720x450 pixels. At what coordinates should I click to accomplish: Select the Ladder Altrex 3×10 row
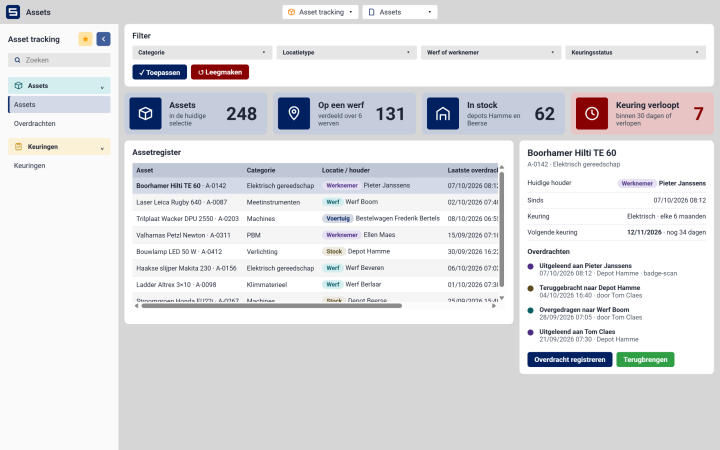point(315,285)
